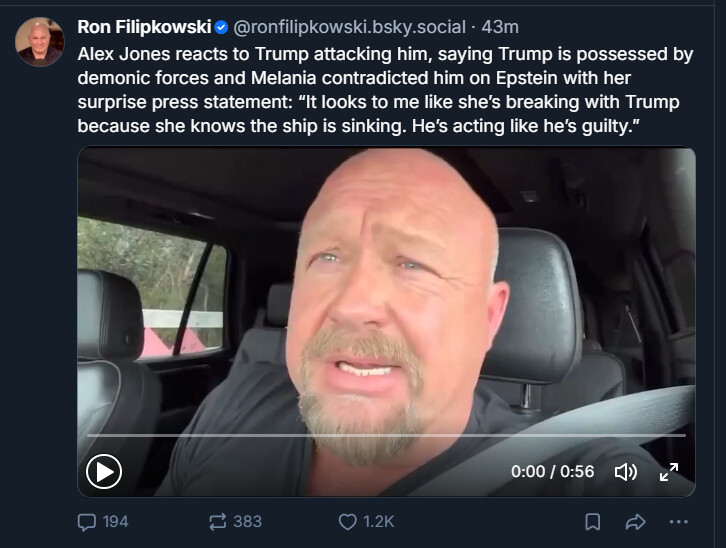Share the post via arrow icon

(635, 521)
